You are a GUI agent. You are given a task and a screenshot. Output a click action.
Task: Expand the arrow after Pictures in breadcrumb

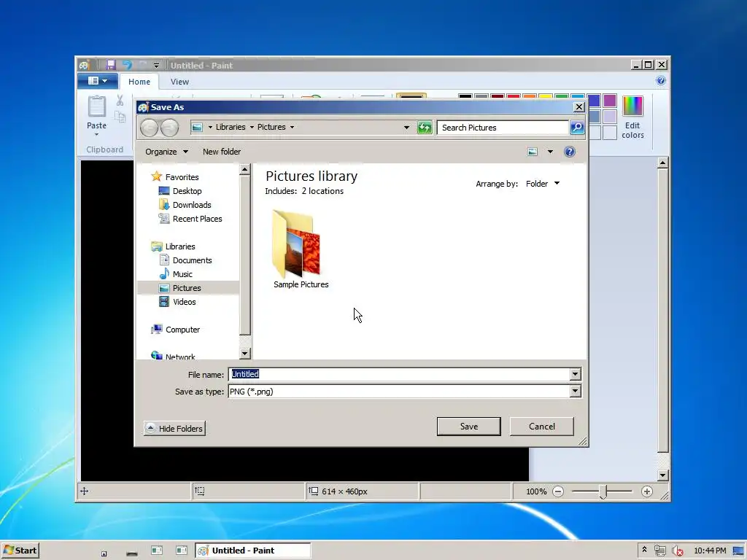pos(292,127)
